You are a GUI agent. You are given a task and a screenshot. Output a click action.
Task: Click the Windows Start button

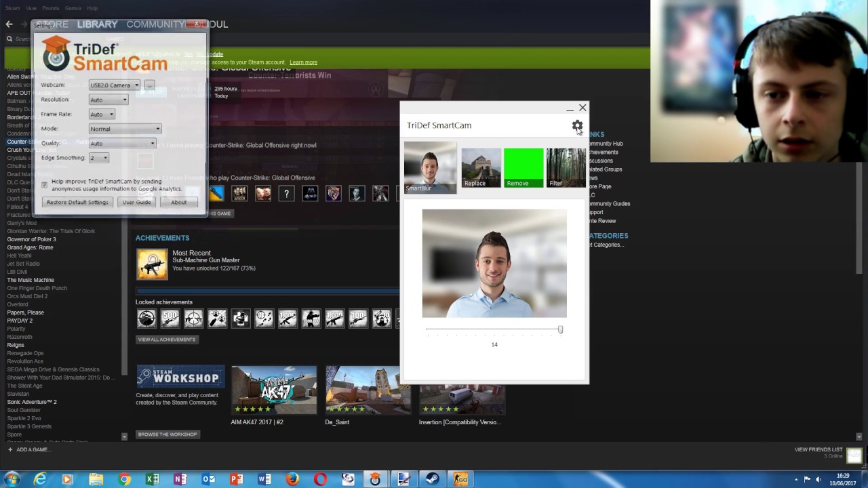tap(12, 479)
